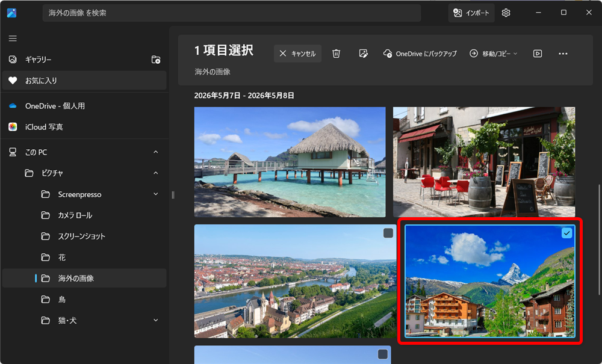Click the gallery folder-add icon
The height and width of the screenshot is (364, 602).
tap(155, 60)
